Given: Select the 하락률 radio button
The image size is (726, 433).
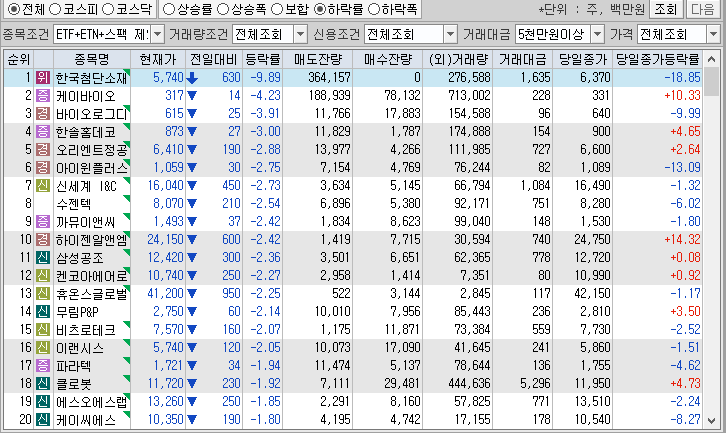Looking at the screenshot, I should point(319,9).
